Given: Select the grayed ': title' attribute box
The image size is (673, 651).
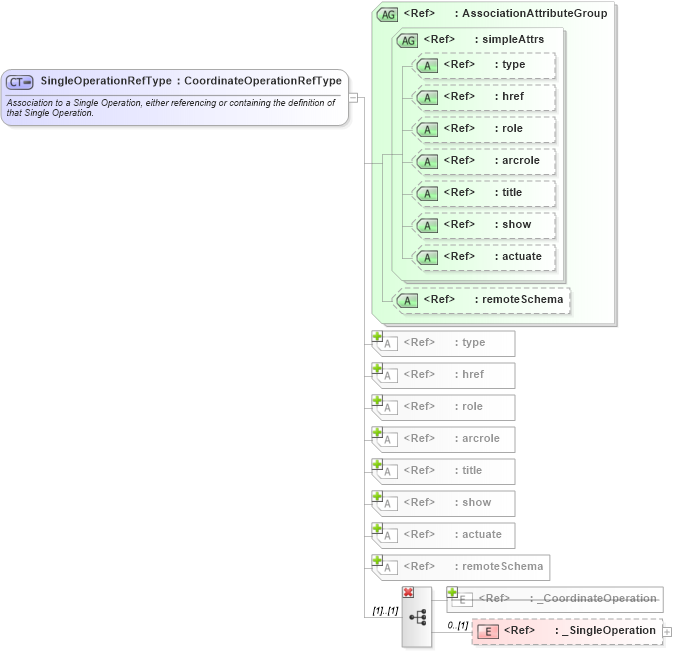Looking at the screenshot, I should point(443,471).
